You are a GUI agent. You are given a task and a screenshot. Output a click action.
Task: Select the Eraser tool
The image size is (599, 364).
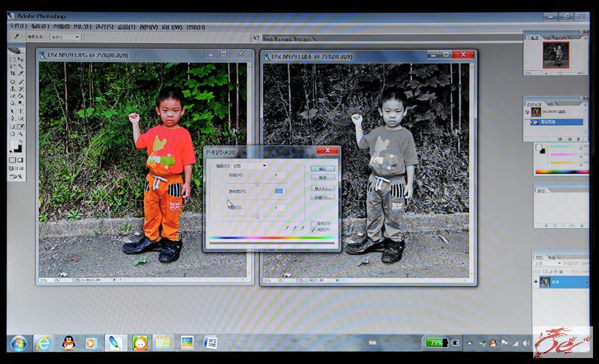point(13,96)
